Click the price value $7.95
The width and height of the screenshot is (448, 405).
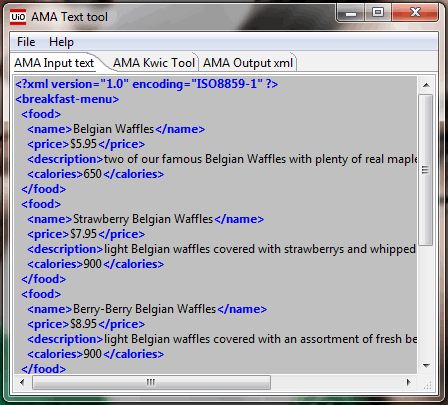click(x=83, y=234)
